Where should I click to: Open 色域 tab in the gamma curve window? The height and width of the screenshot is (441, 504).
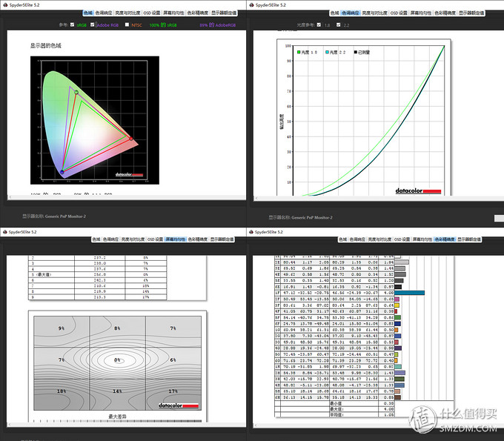[334, 13]
